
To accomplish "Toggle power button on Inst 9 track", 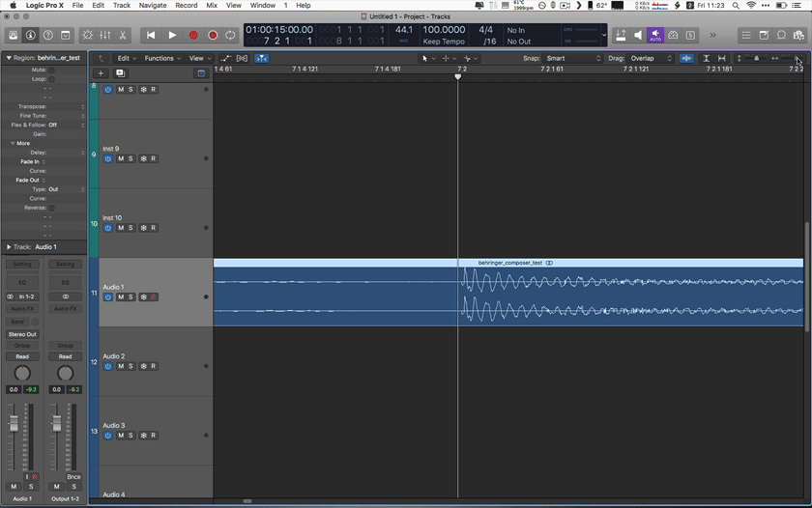I will (x=107, y=158).
